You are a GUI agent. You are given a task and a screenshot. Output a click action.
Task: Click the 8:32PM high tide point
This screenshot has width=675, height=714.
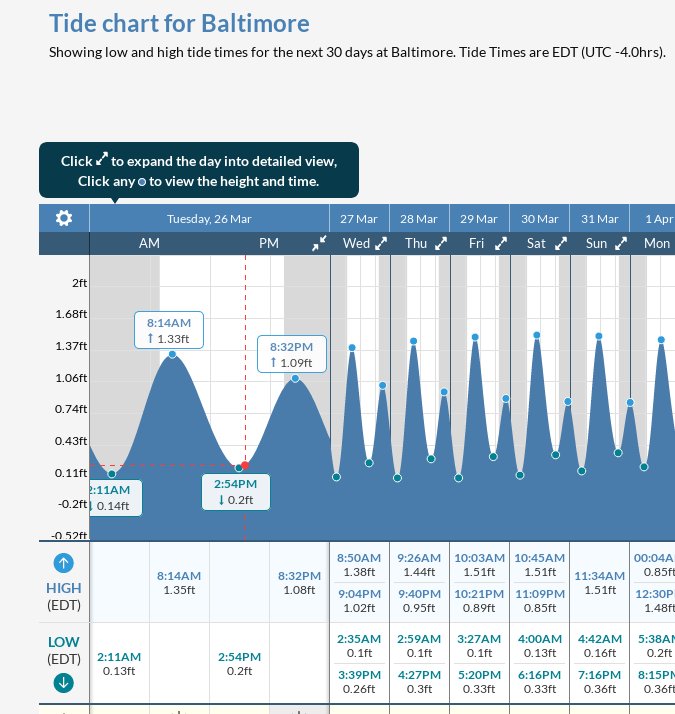click(295, 378)
